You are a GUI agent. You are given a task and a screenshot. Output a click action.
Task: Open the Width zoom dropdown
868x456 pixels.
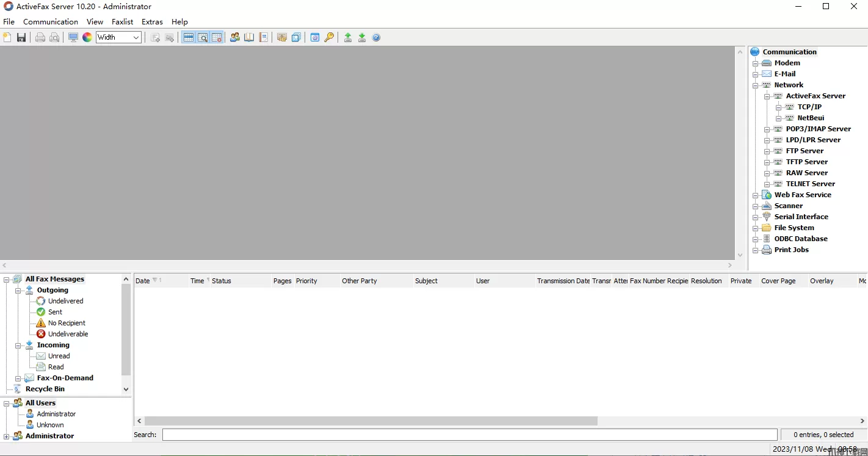pyautogui.click(x=136, y=37)
